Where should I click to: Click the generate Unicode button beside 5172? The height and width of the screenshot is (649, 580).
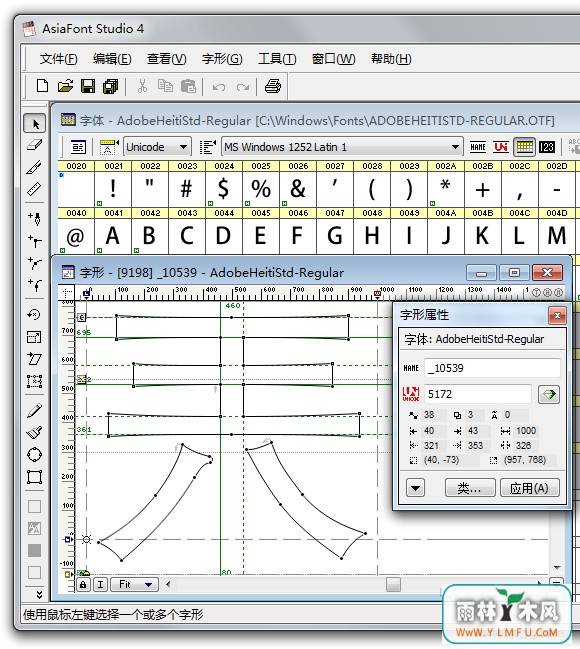pos(549,394)
